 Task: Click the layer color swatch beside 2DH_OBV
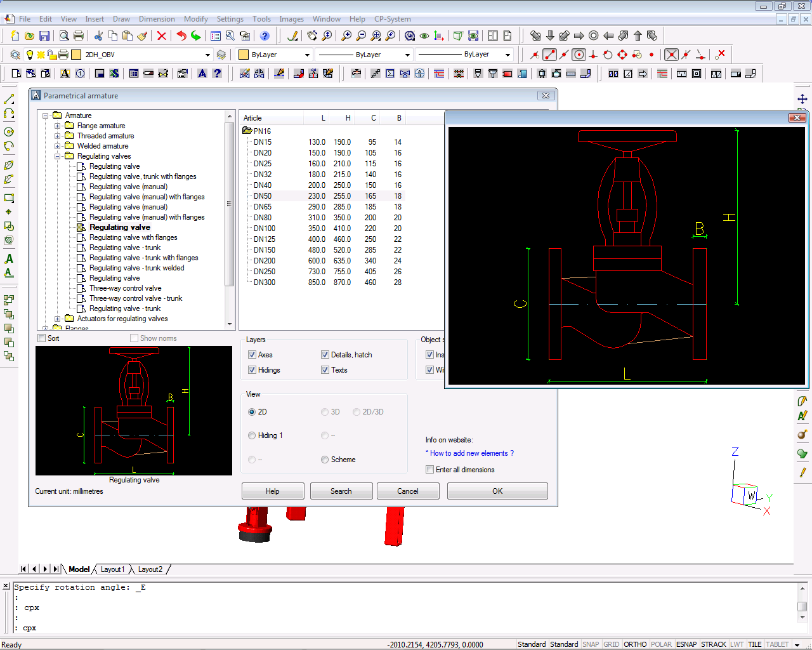pos(76,55)
